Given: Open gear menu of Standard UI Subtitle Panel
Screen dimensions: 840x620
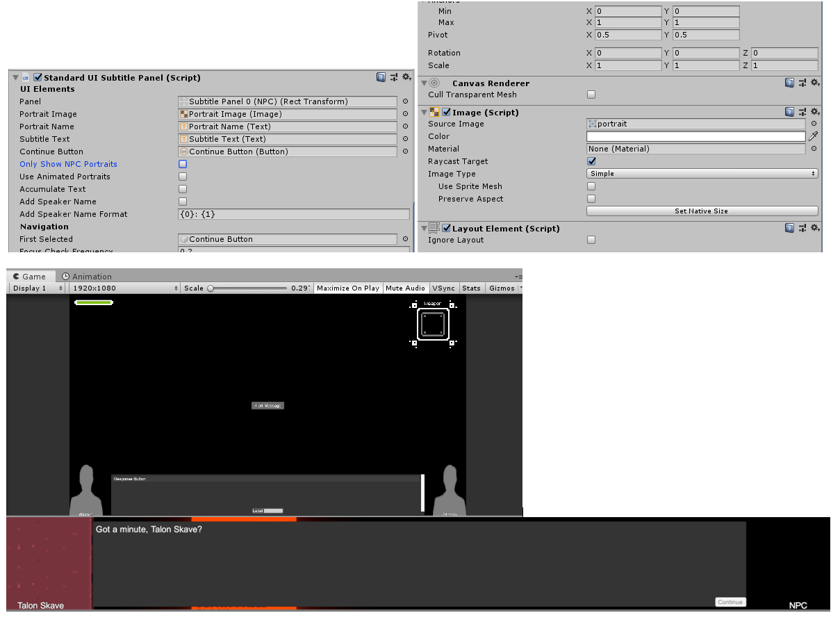Looking at the screenshot, I should pyautogui.click(x=406, y=77).
